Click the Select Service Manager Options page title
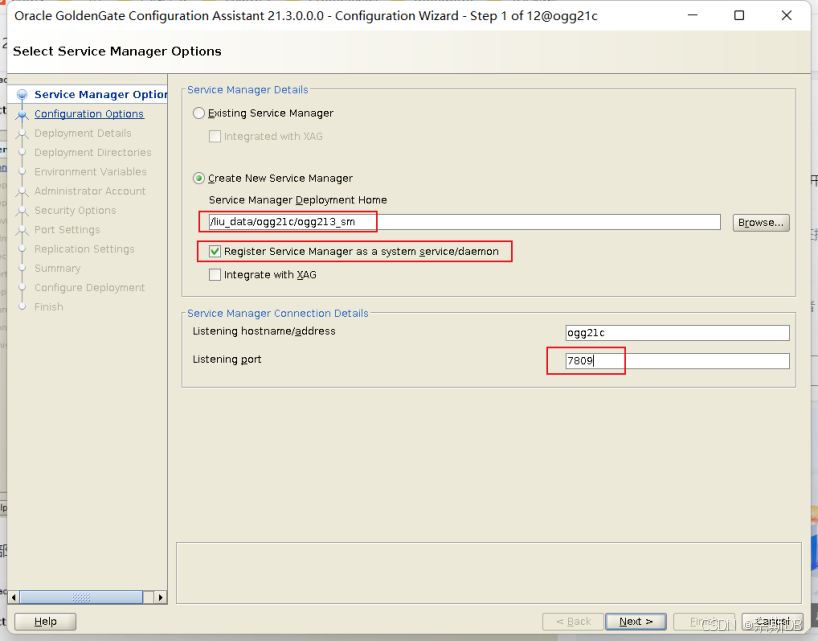The height and width of the screenshot is (641, 818). pos(117,51)
